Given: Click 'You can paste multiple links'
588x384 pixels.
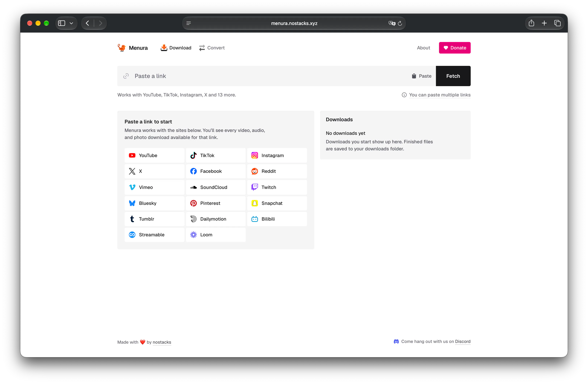Looking at the screenshot, I should (x=440, y=95).
